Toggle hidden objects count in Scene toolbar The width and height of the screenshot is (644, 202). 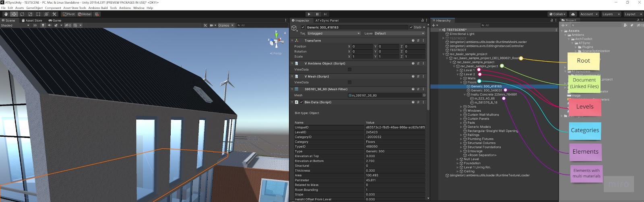click(x=68, y=25)
